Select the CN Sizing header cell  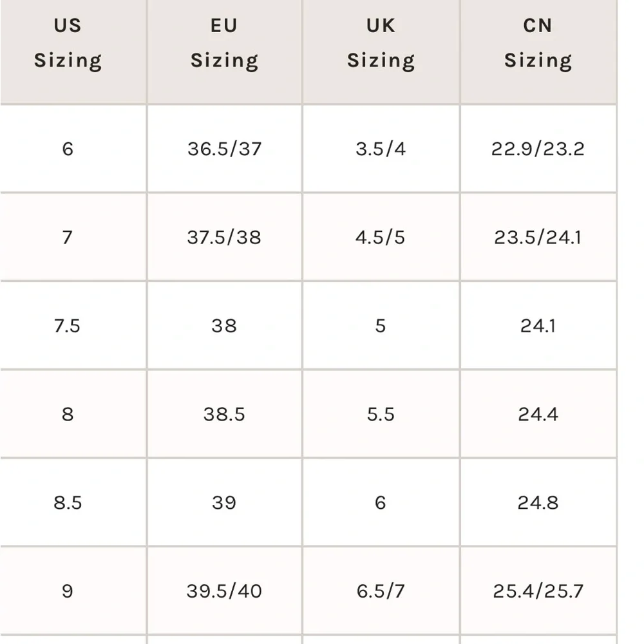(x=538, y=44)
